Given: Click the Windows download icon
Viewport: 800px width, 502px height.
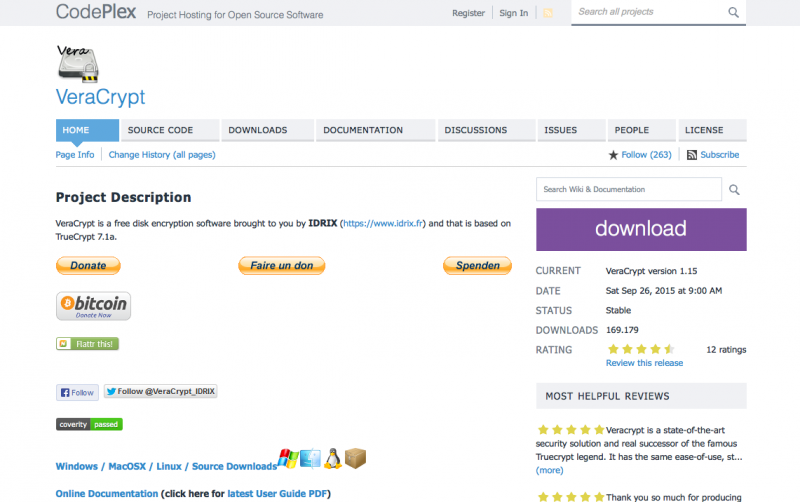Looking at the screenshot, I should (x=288, y=458).
